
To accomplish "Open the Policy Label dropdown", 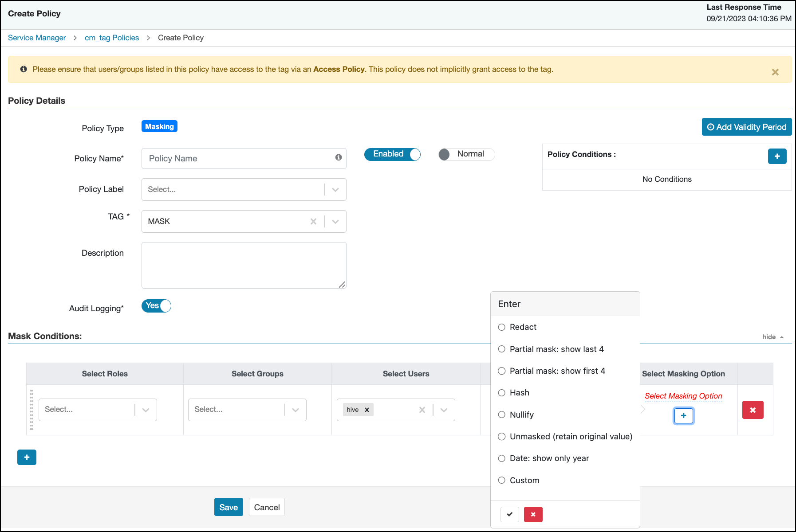I will 335,190.
